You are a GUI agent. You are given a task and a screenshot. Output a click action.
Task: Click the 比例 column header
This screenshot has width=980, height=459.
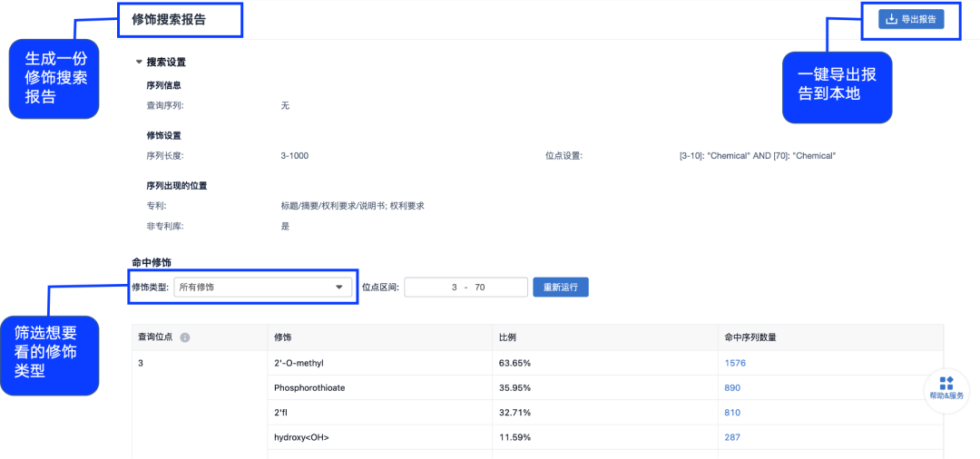pos(508,337)
